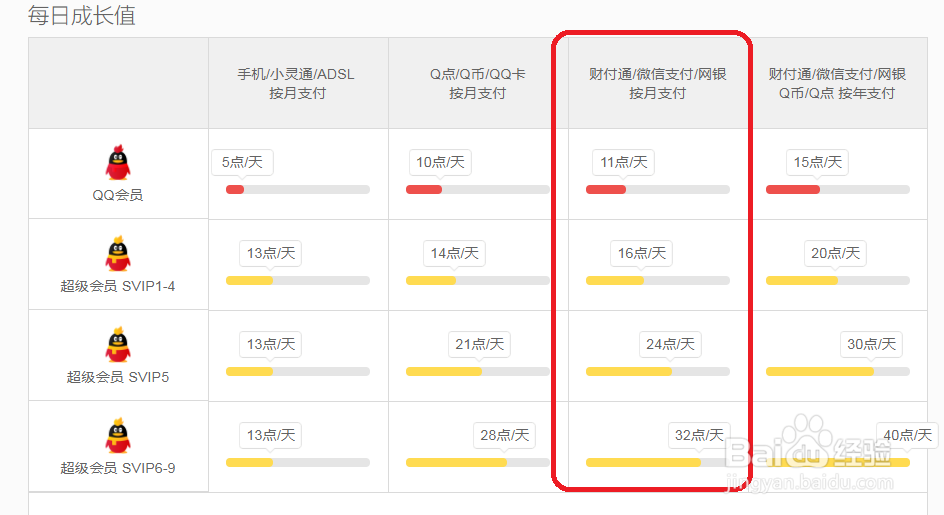Click the 5点/天 growth label
Image resolution: width=944 pixels, height=515 pixels.
(242, 162)
